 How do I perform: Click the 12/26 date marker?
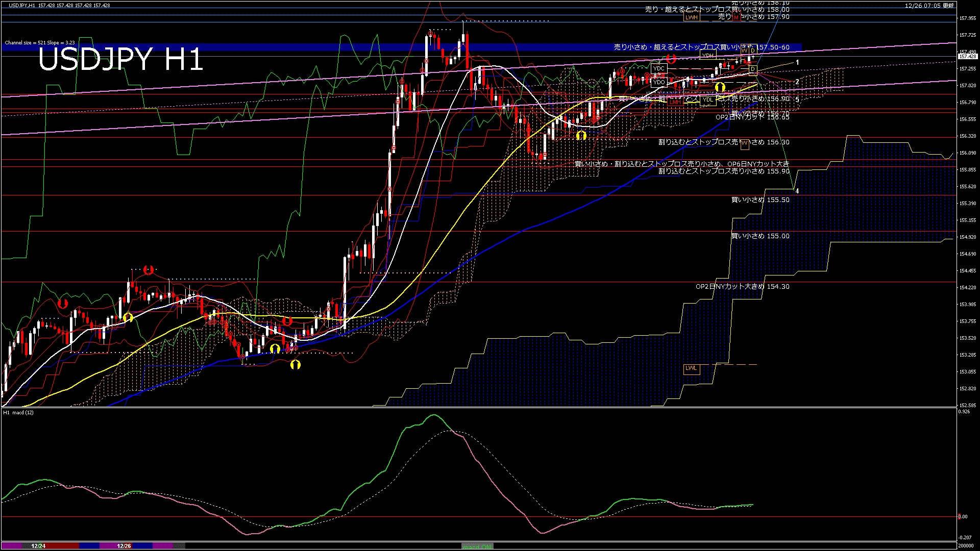[x=124, y=546]
